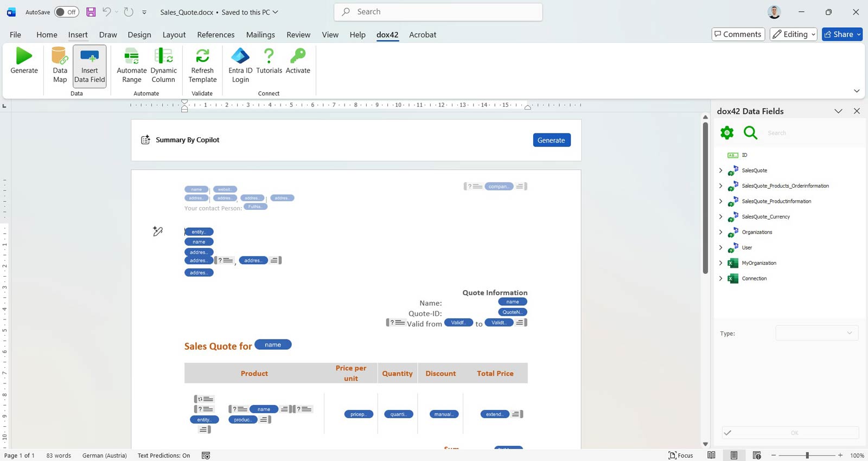Toggle the Insert Data Field pane button
The width and height of the screenshot is (868, 461).
(90, 66)
